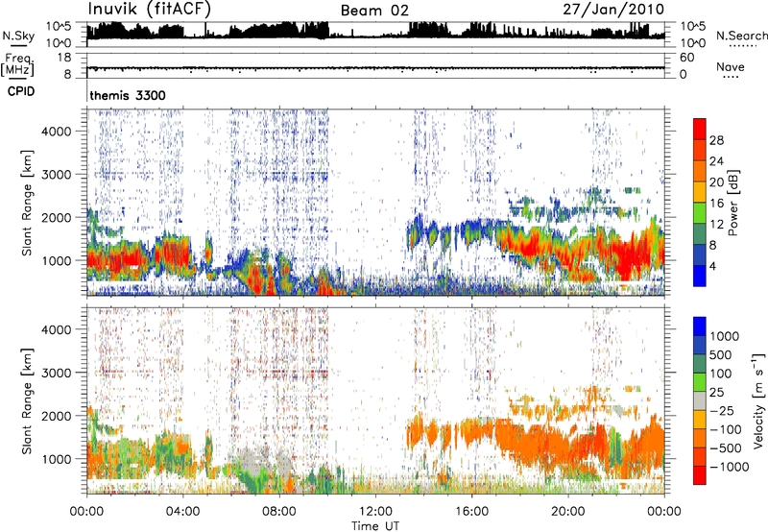Click the "20:00" time tick label
Image resolution: width=768 pixels, height=532 pixels.
coord(567,512)
